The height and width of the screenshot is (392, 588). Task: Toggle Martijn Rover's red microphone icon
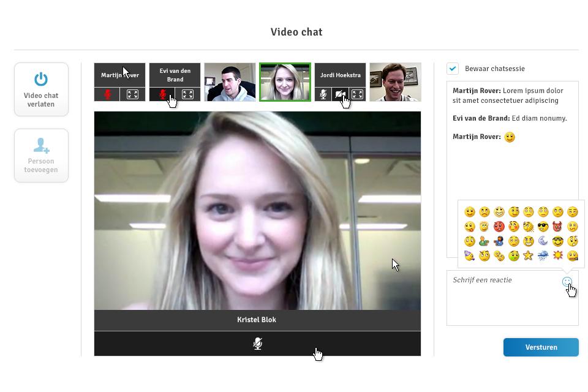pyautogui.click(x=108, y=94)
